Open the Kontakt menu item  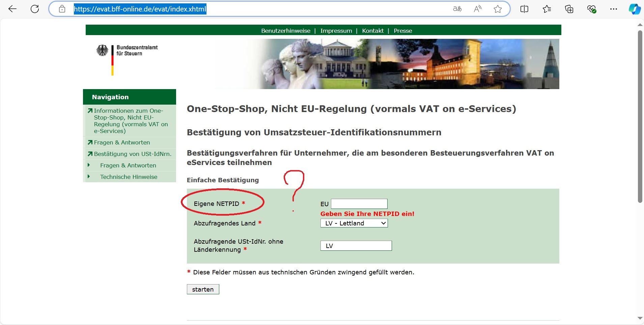click(x=372, y=31)
